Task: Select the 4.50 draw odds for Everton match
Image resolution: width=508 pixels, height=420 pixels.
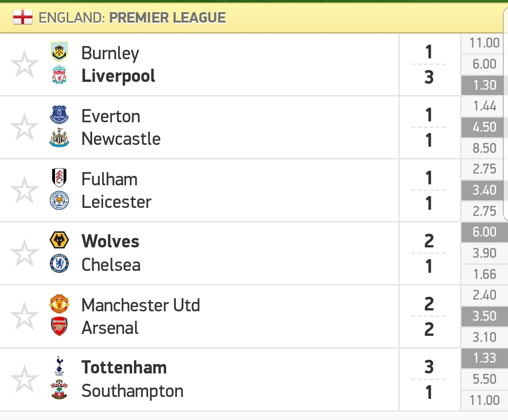Action: [484, 127]
